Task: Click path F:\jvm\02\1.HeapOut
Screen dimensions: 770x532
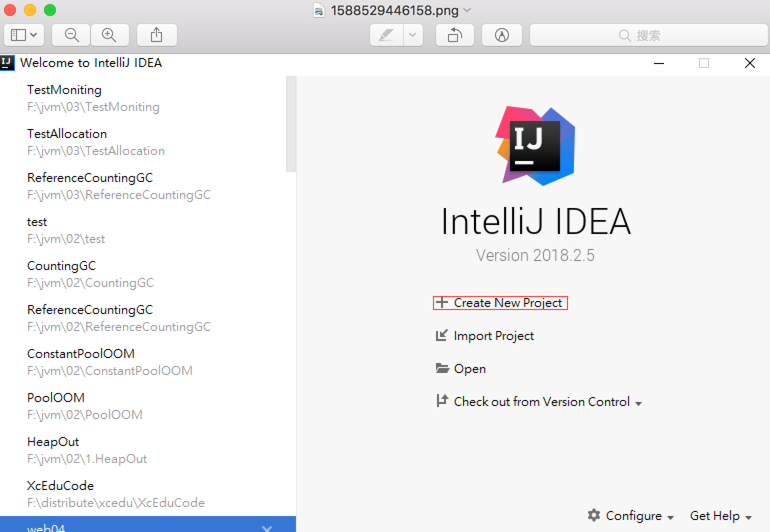Action: (87, 459)
